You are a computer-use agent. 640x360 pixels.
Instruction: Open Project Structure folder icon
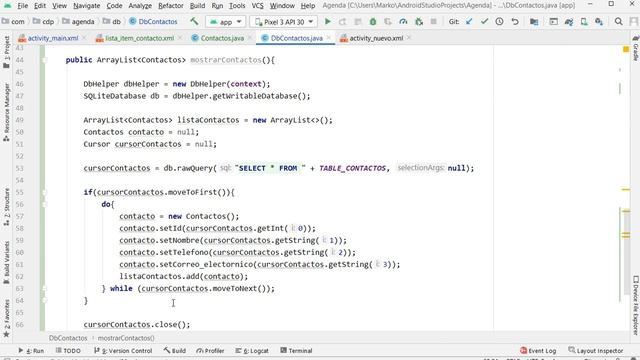coord(533,22)
